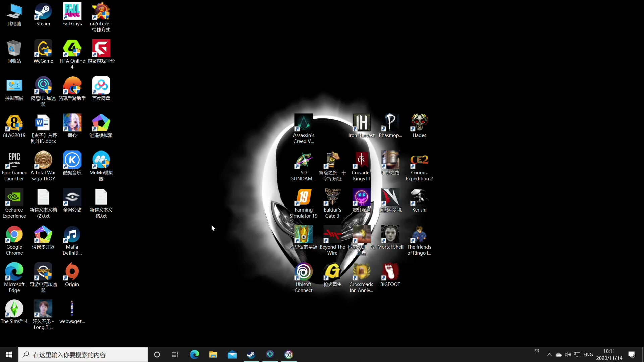Open Assassin's Creed Valhalla shortcut
The image size is (644, 362).
[x=304, y=129]
